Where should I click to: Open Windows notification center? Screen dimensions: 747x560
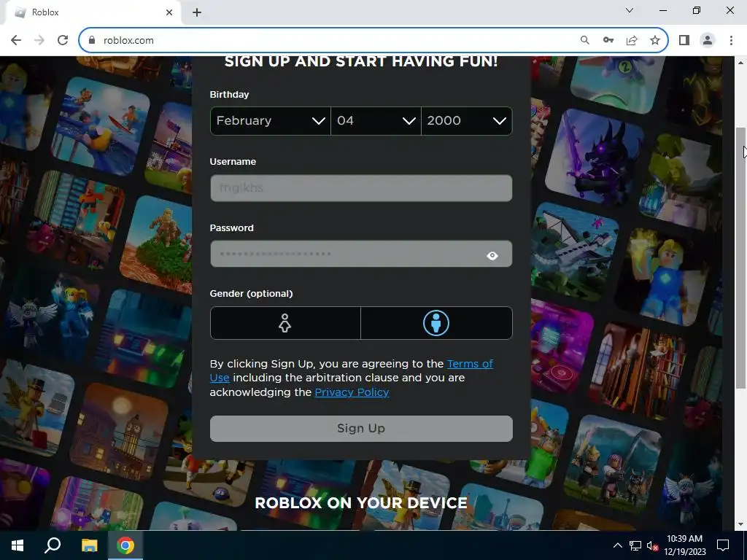723,545
